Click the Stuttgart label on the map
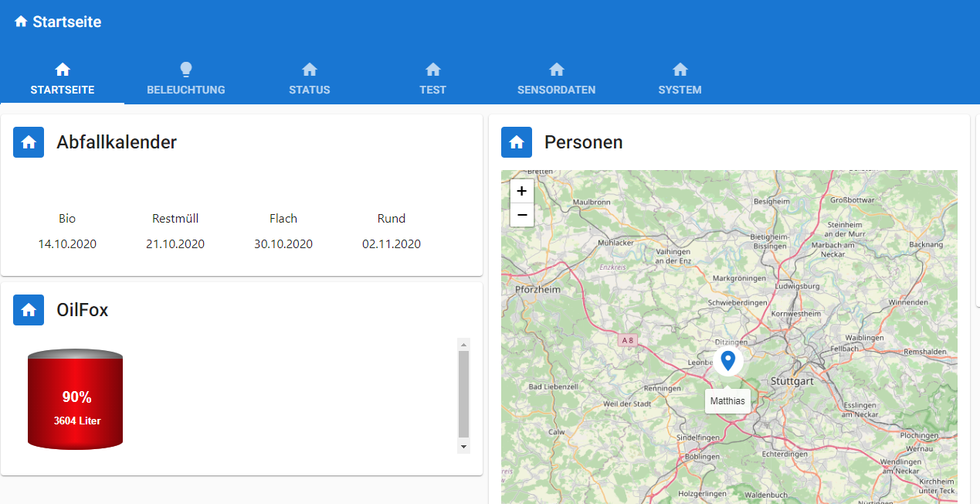Image resolution: width=980 pixels, height=504 pixels. (x=792, y=382)
